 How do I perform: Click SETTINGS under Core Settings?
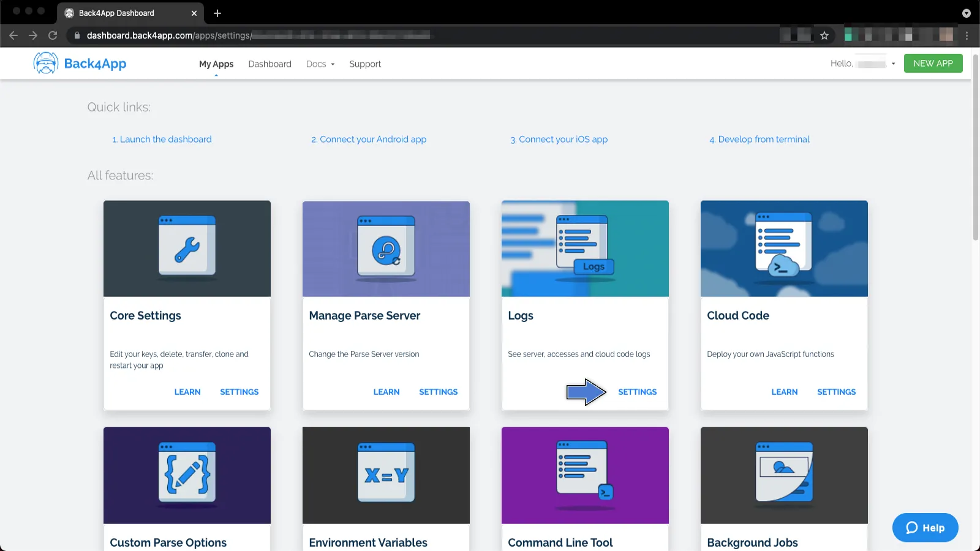click(x=239, y=392)
